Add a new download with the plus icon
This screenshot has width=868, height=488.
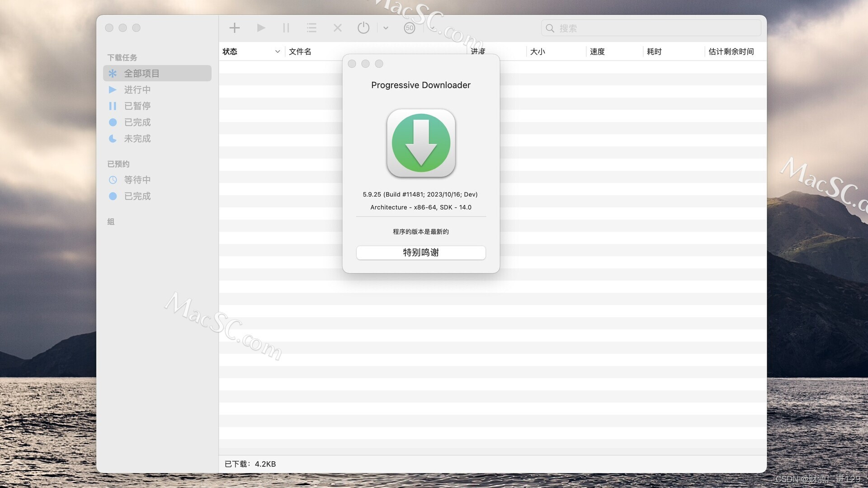coord(234,28)
